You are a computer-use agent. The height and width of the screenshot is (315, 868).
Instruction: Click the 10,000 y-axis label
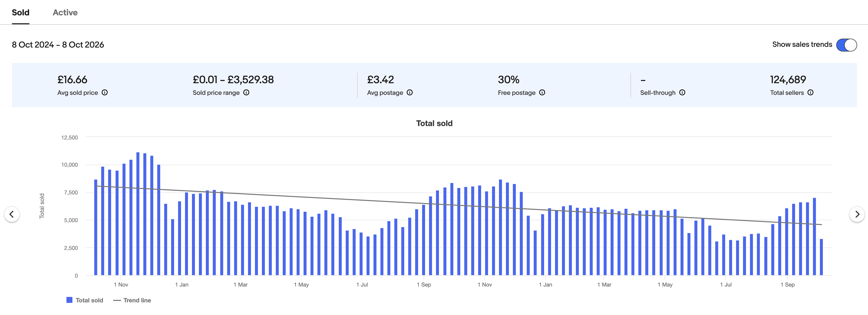click(69, 165)
